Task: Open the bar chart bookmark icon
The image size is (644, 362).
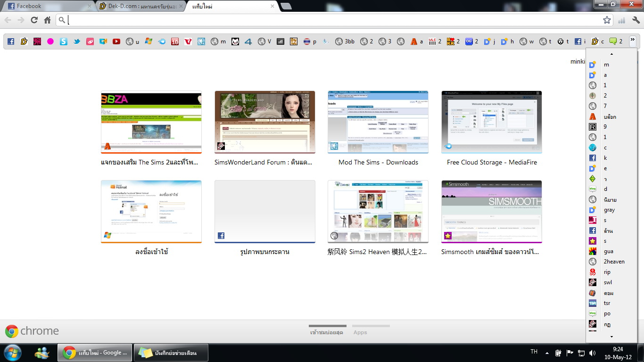Action: click(281, 41)
